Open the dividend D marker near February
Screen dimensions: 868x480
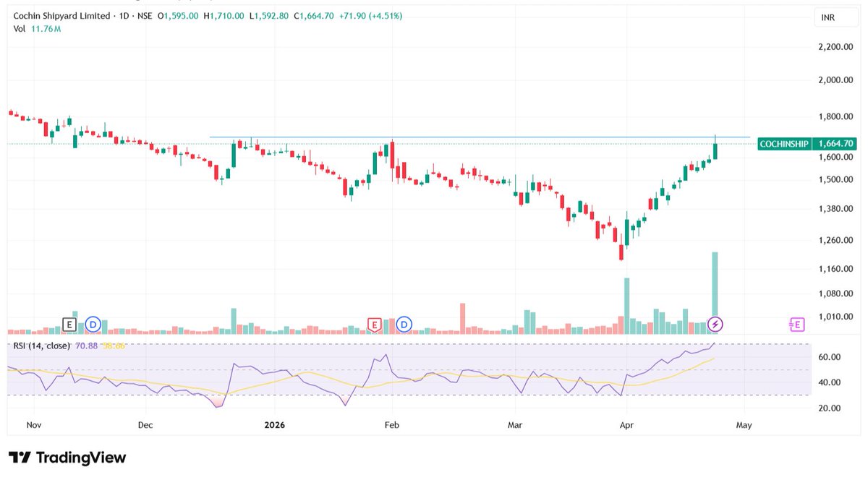click(404, 325)
